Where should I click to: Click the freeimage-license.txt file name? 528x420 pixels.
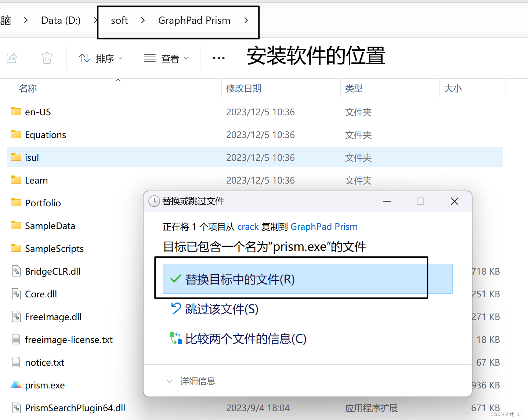pos(69,340)
